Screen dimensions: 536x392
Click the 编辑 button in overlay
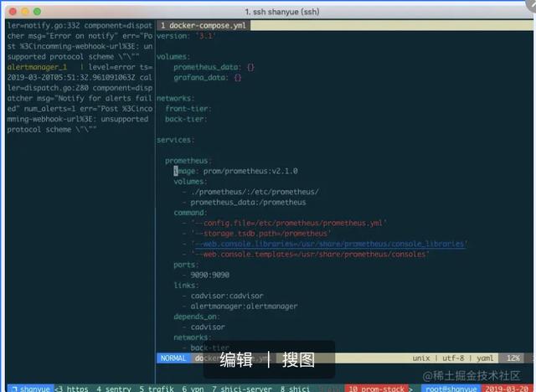point(236,360)
